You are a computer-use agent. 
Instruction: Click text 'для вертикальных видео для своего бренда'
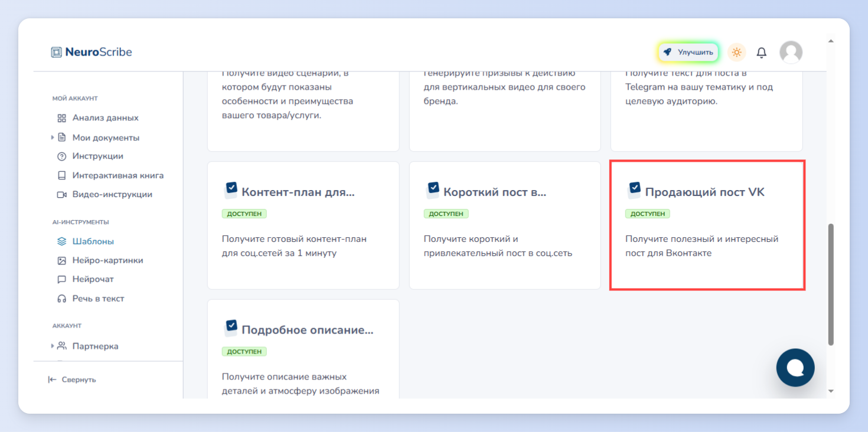(504, 94)
